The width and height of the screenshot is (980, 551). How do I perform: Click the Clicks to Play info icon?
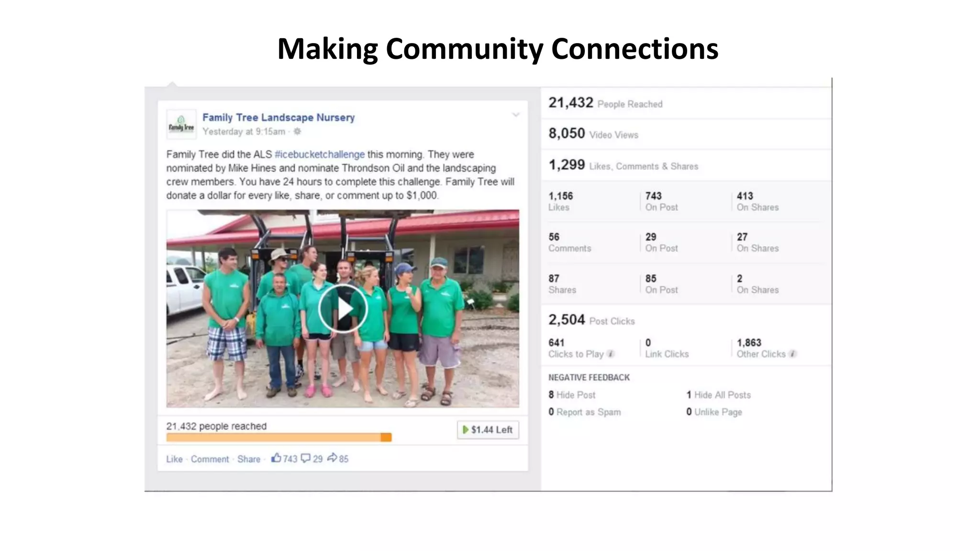click(610, 354)
